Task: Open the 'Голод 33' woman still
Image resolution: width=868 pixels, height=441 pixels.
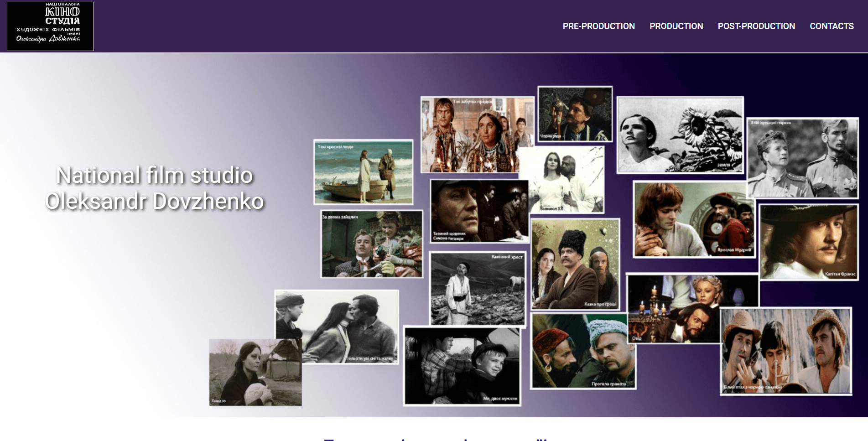Action: point(255,372)
